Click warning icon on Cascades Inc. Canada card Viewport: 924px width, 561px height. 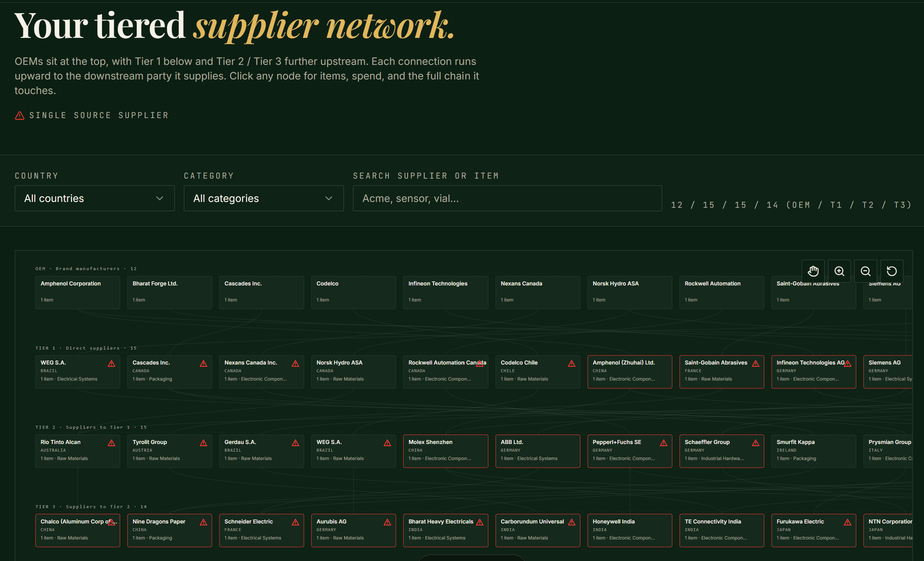[203, 363]
